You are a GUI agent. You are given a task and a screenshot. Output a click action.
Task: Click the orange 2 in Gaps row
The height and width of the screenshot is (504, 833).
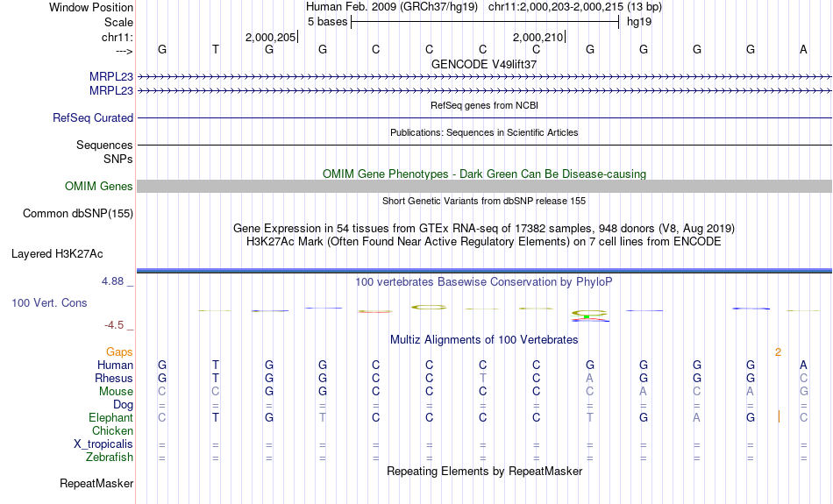click(x=779, y=352)
